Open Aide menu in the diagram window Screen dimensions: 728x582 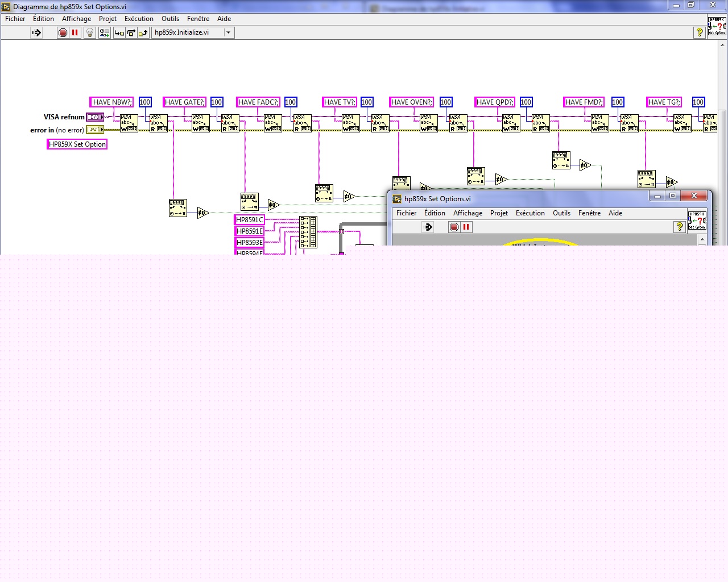point(224,19)
